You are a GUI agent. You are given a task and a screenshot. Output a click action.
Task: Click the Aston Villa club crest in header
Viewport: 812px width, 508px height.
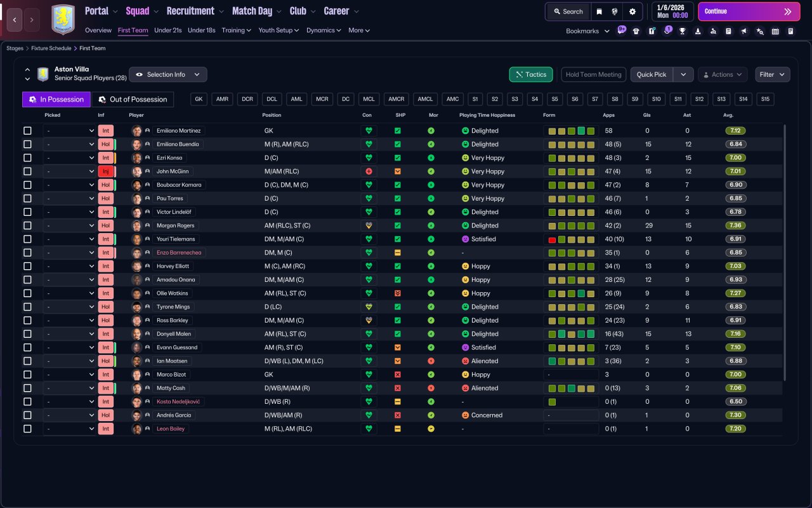point(63,19)
